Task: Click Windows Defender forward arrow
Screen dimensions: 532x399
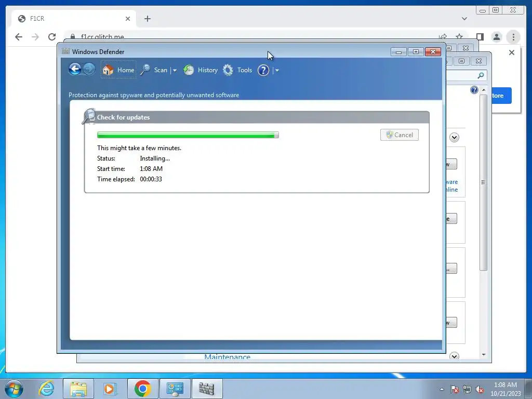Action: pos(89,70)
